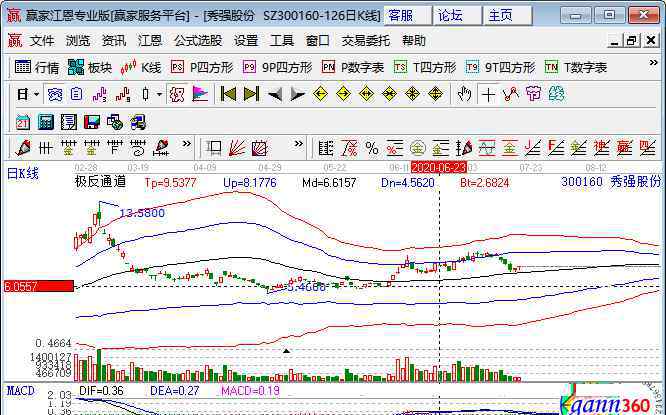Open the 帮助 menu

coord(414,41)
